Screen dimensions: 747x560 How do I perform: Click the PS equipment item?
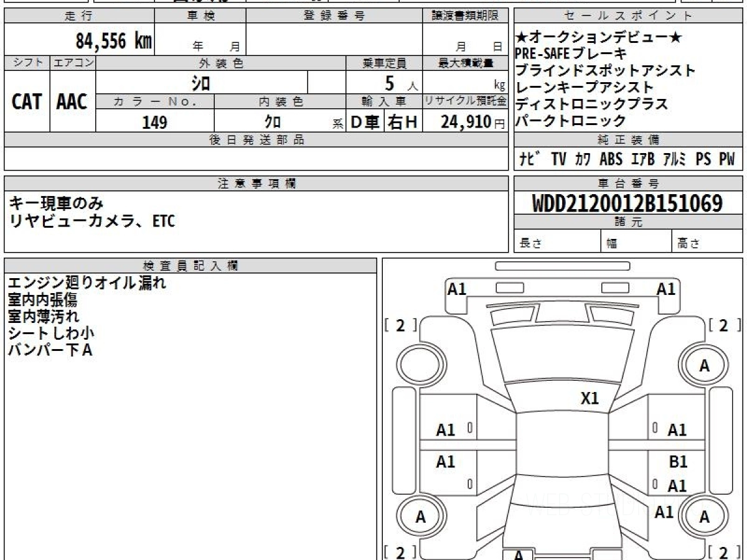703,159
